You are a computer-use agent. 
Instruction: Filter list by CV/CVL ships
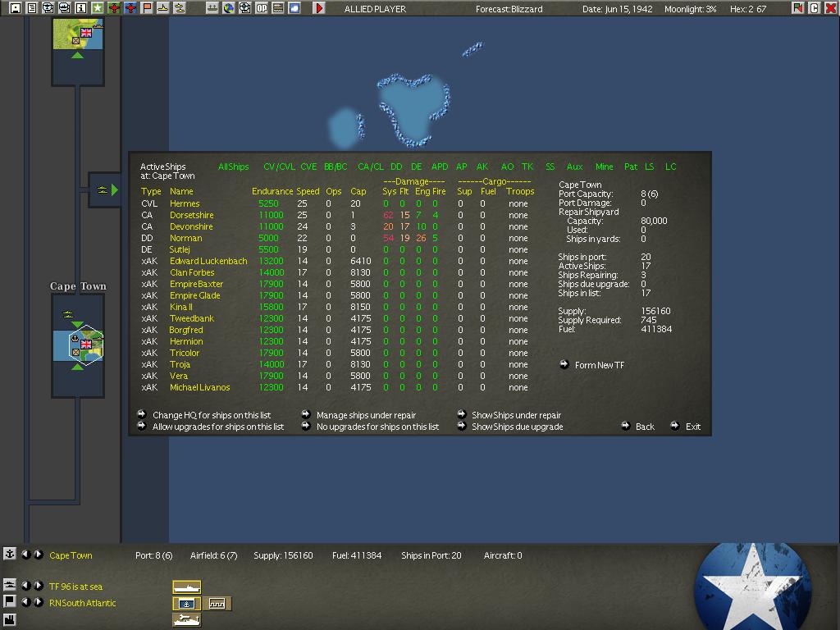[279, 167]
